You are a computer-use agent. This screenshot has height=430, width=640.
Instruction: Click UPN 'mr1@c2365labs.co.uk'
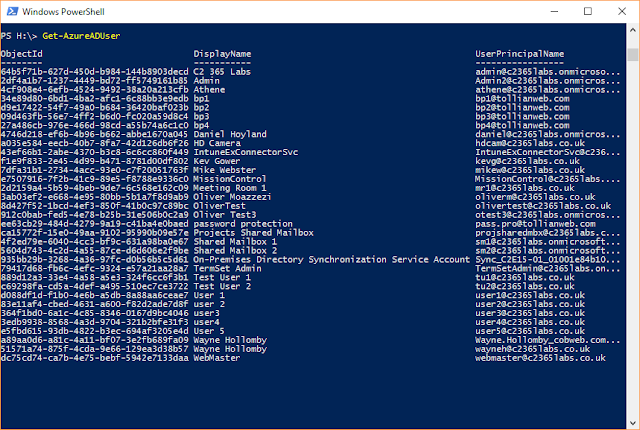[525, 188]
